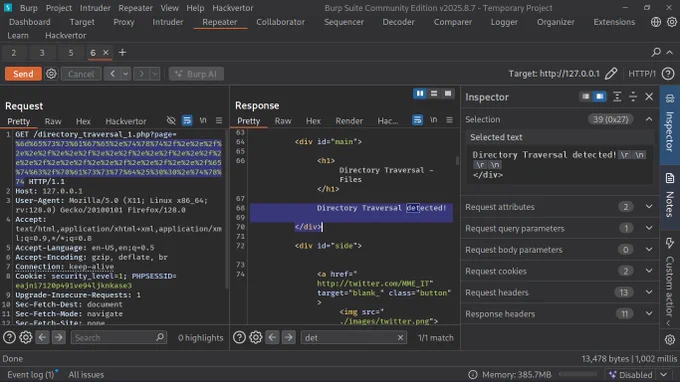680x382 pixels.
Task: Switch Inspector to left dock layout icon
Action: 585,97
